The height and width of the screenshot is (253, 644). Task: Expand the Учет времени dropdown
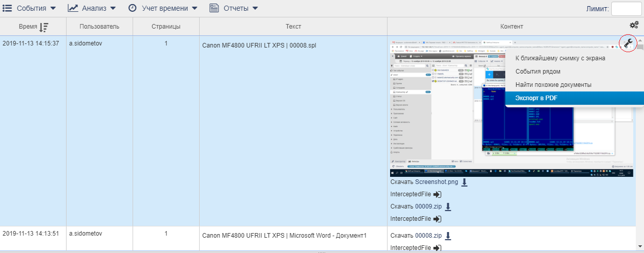(x=162, y=8)
